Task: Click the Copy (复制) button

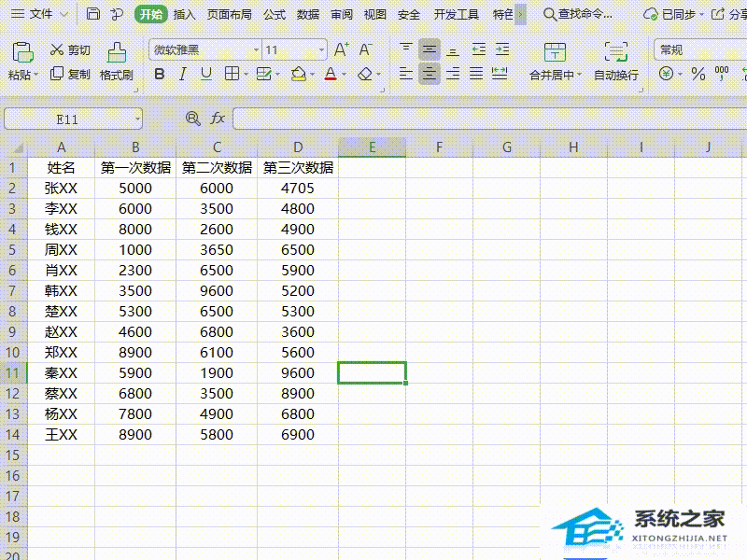Action: tap(70, 74)
